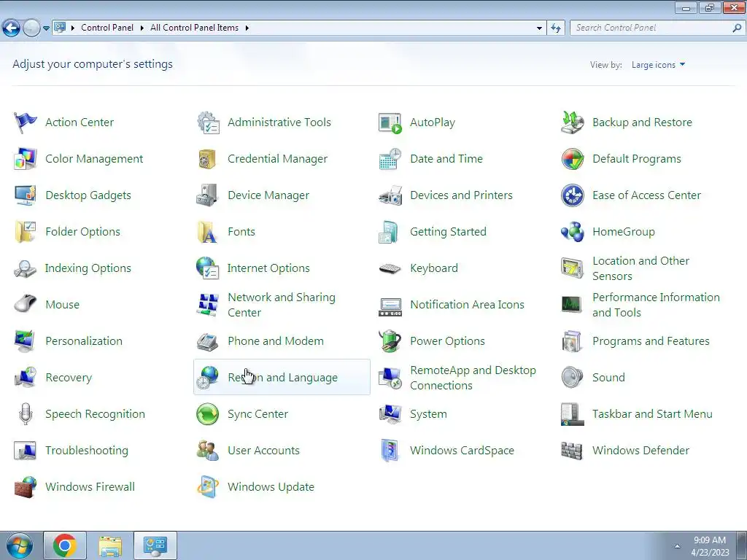Open Ease of Access Center icon
This screenshot has width=747, height=560.
(x=572, y=195)
